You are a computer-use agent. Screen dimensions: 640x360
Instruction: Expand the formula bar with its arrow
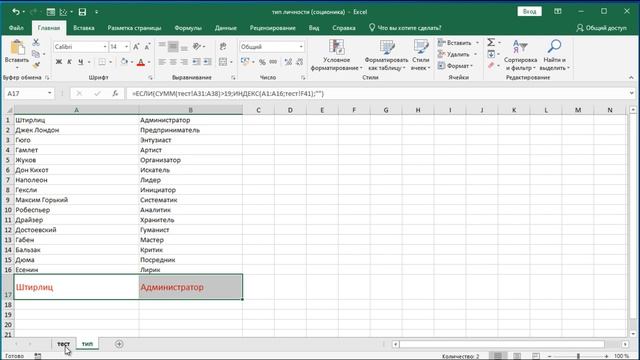coord(631,93)
